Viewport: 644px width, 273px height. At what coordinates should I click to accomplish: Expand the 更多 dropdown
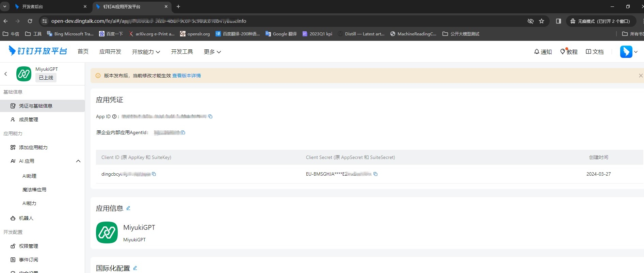coord(212,52)
